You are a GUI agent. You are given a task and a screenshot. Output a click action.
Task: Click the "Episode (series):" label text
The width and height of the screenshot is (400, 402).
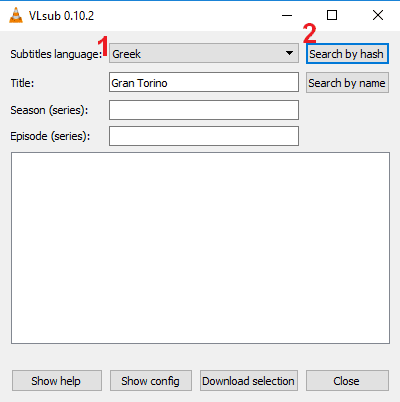pyautogui.click(x=50, y=136)
